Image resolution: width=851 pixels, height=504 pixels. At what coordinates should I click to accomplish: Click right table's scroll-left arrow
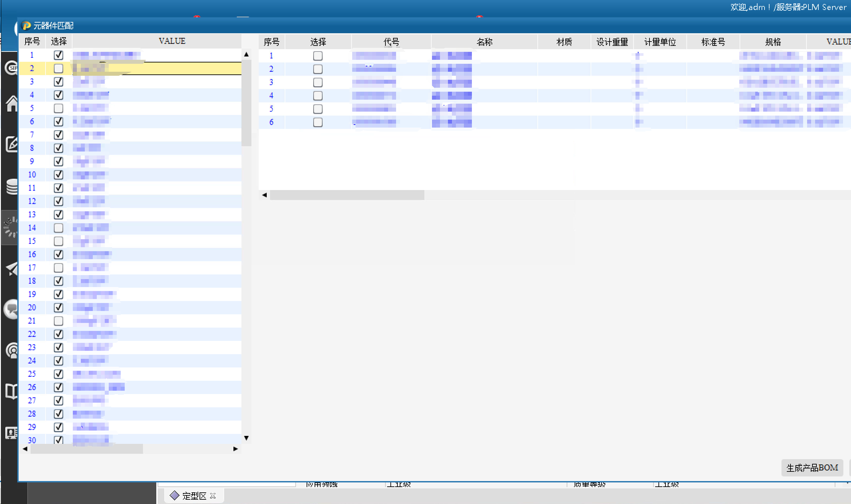[264, 195]
